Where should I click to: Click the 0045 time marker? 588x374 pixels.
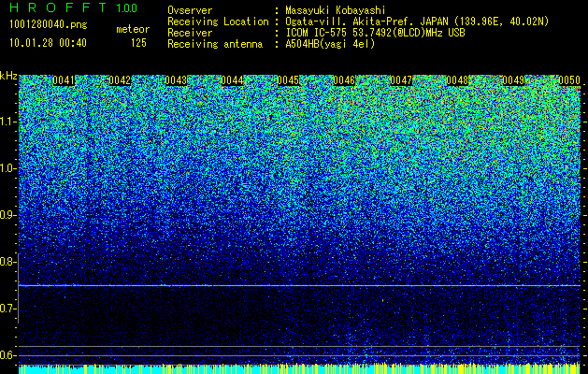point(288,80)
